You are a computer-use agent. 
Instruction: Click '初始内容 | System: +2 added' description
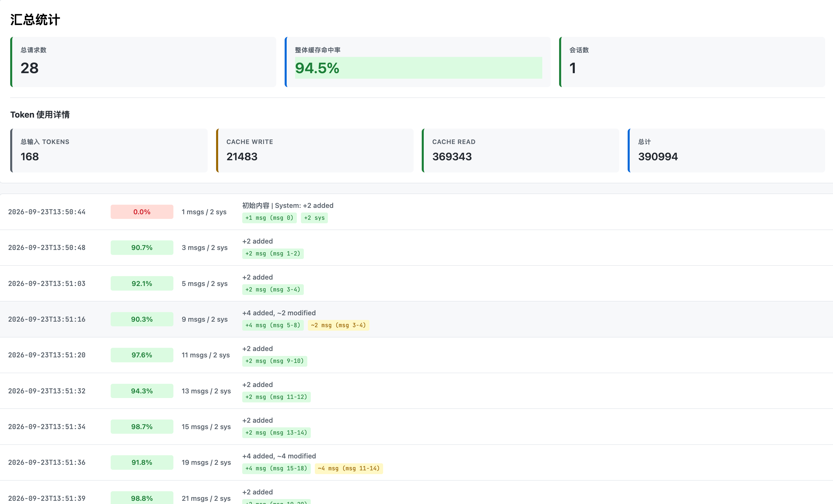288,206
